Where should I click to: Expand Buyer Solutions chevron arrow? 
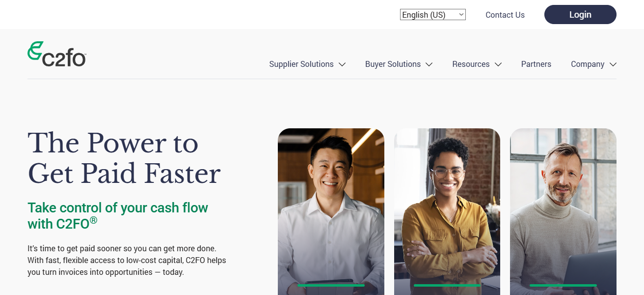click(429, 64)
